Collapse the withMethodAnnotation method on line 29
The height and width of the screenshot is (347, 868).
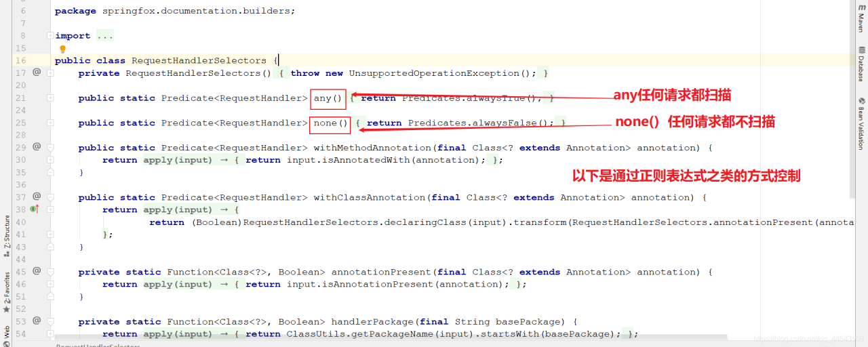click(50, 148)
